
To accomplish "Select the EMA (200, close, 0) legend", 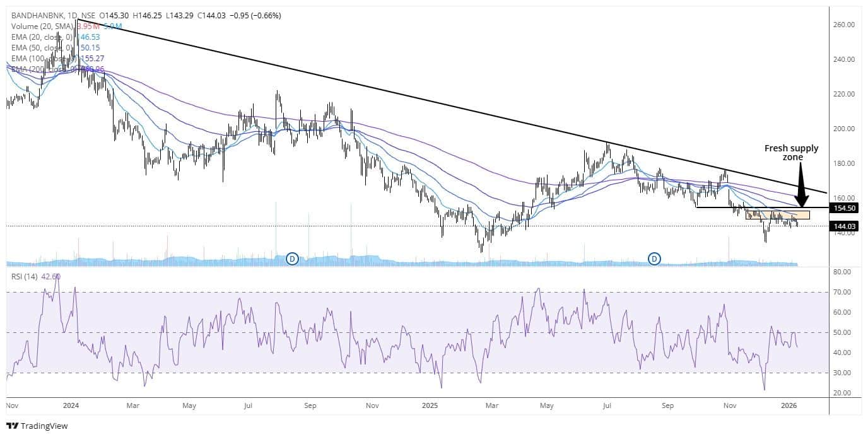I will point(43,69).
